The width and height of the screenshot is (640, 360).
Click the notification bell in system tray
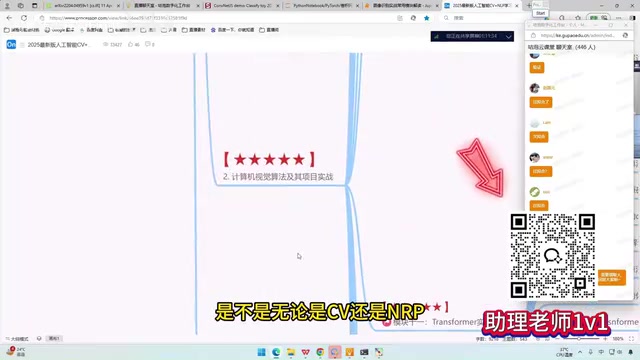point(631,352)
